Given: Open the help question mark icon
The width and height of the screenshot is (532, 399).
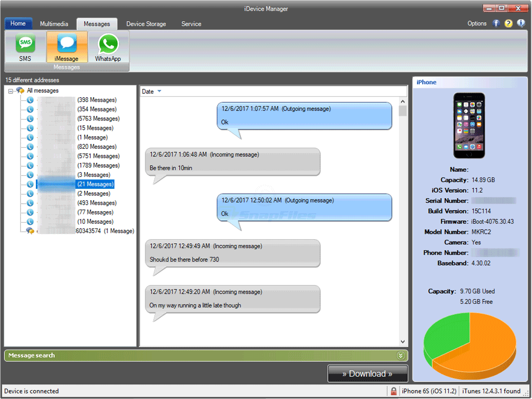Looking at the screenshot, I should pyautogui.click(x=508, y=23).
